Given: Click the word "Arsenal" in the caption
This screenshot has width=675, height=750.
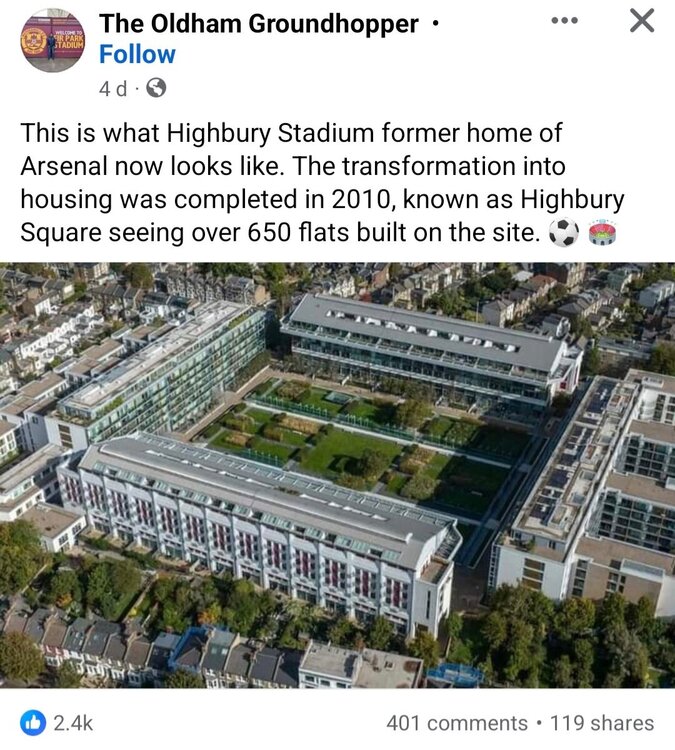Looking at the screenshot, I should 65,166.
